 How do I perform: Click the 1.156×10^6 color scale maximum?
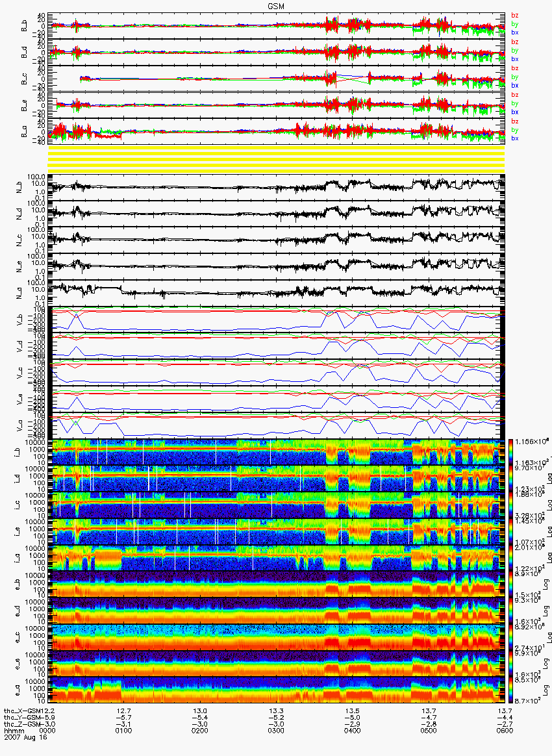[x=533, y=441]
